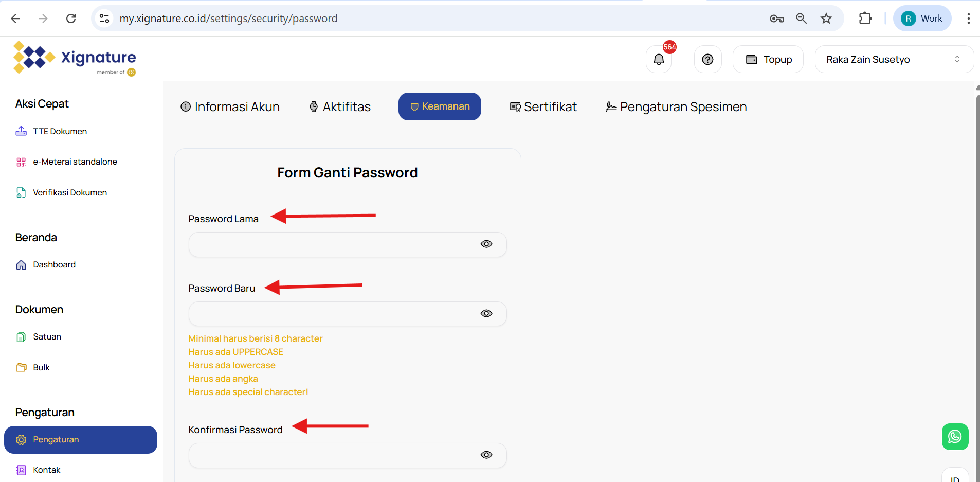Open Verifikasi Dokumen in sidebar
This screenshot has width=980, height=482.
click(x=69, y=192)
